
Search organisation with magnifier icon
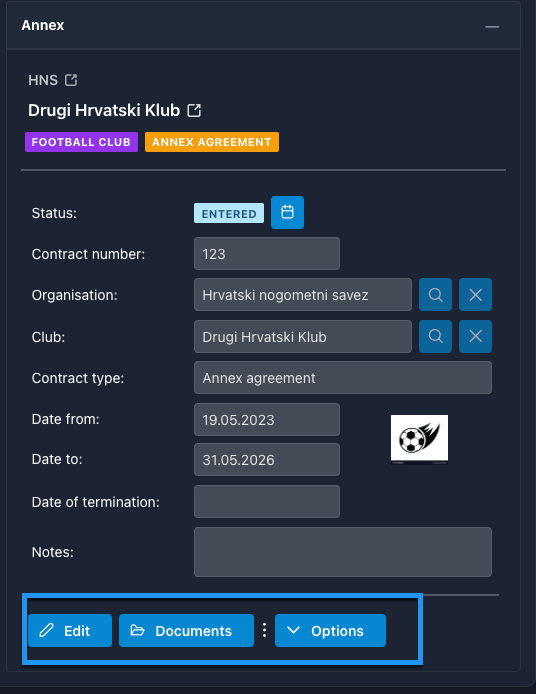436,294
